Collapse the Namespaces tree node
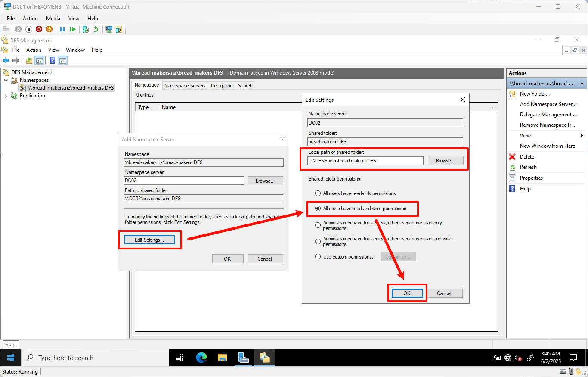The height and width of the screenshot is (377, 588). click(x=6, y=80)
